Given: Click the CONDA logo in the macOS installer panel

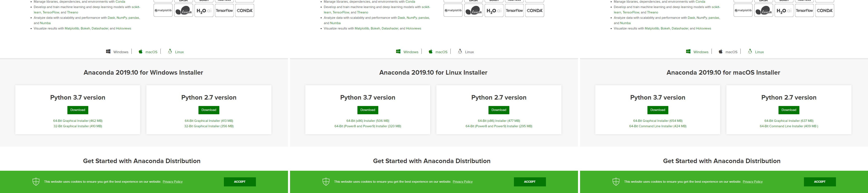Looking at the screenshot, I should click(825, 11).
